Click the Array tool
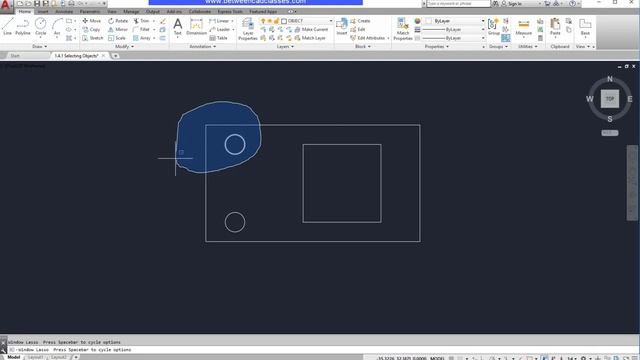The height and width of the screenshot is (360, 640). 142,38
